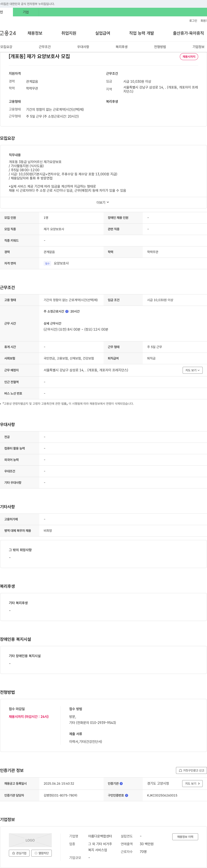
Task: Switch to the 기업 tab at top
Action: coord(26,12)
